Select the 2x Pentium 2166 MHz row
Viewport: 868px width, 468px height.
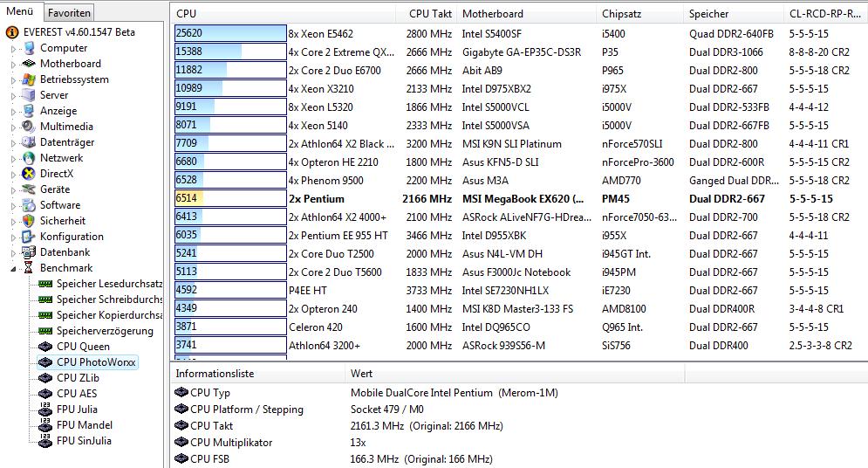pyautogui.click(x=519, y=199)
